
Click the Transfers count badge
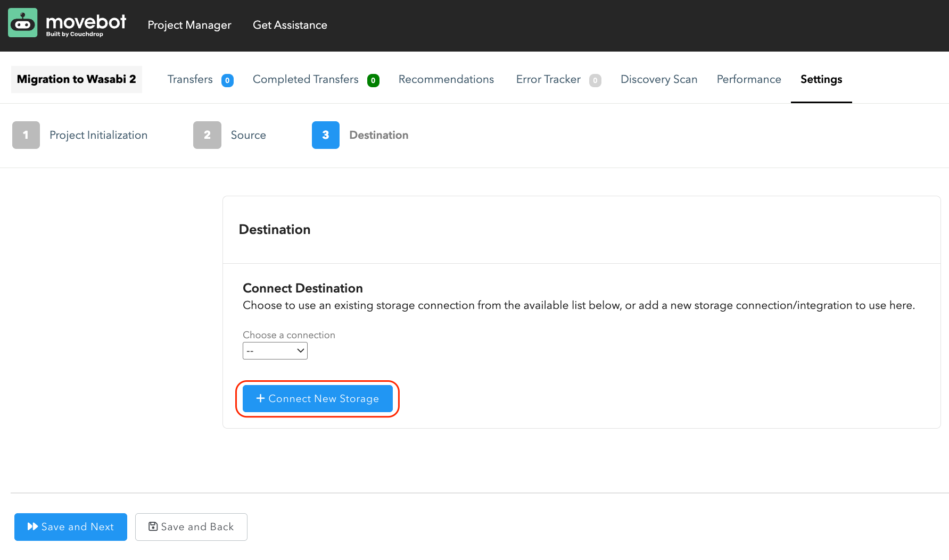(227, 80)
